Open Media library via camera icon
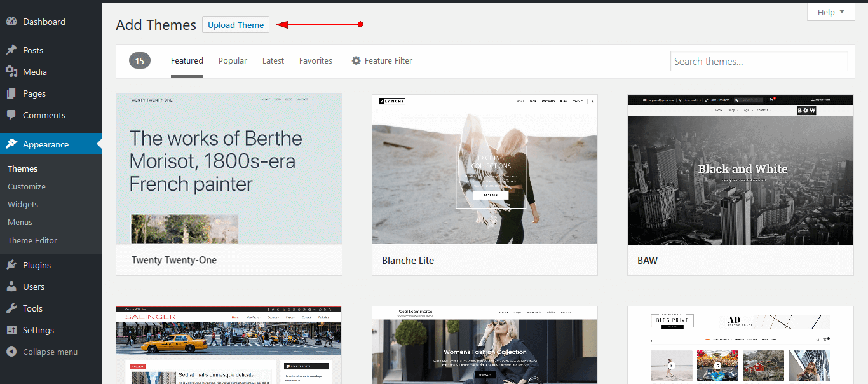The width and height of the screenshot is (868, 384). pos(11,71)
